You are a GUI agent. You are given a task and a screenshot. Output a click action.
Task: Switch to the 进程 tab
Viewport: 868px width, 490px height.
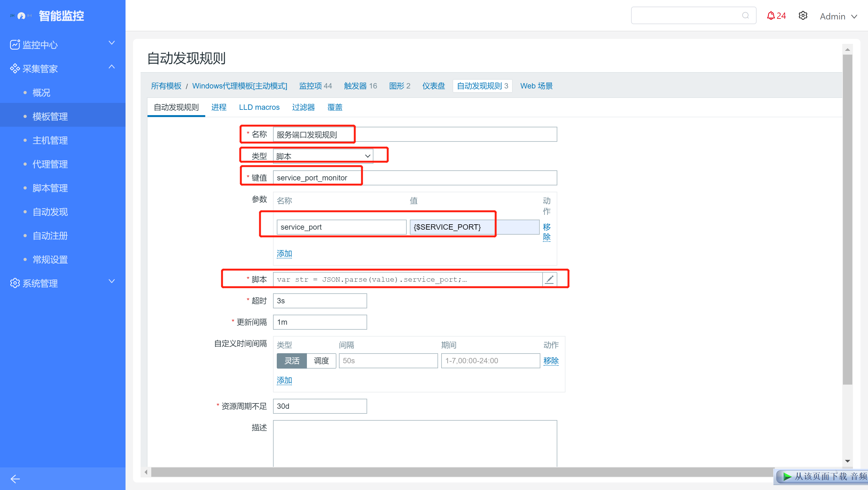[219, 107]
